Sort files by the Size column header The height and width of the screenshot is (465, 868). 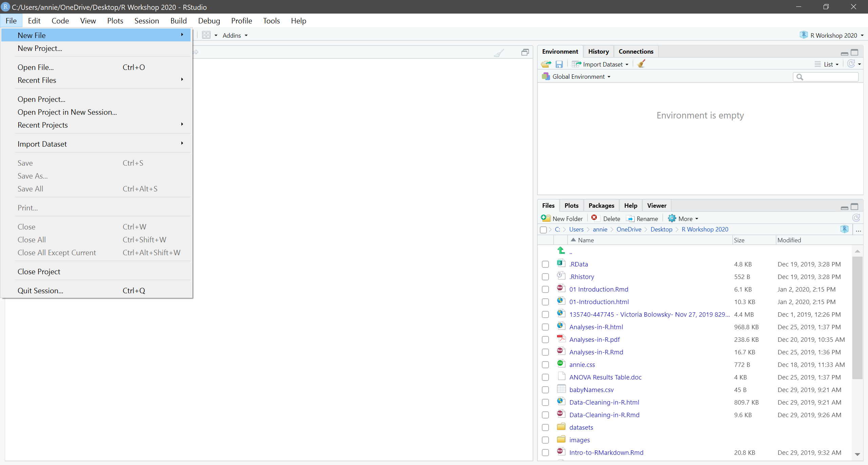click(x=754, y=240)
